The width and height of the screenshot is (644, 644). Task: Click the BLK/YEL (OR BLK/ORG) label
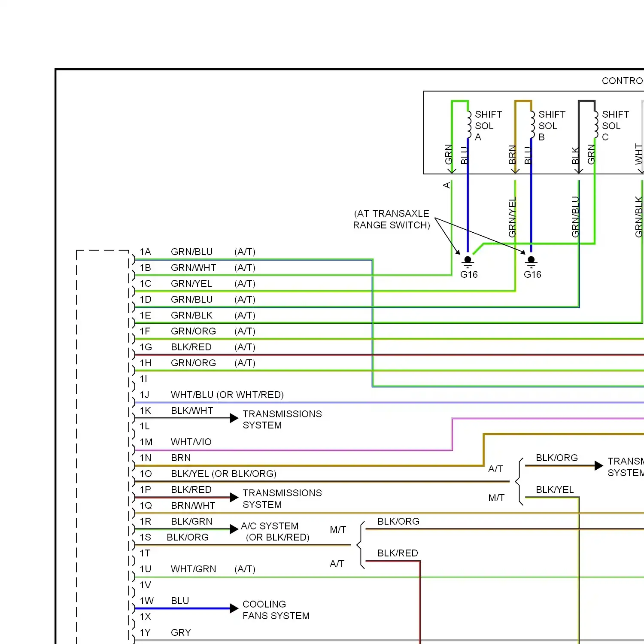pos(224,474)
